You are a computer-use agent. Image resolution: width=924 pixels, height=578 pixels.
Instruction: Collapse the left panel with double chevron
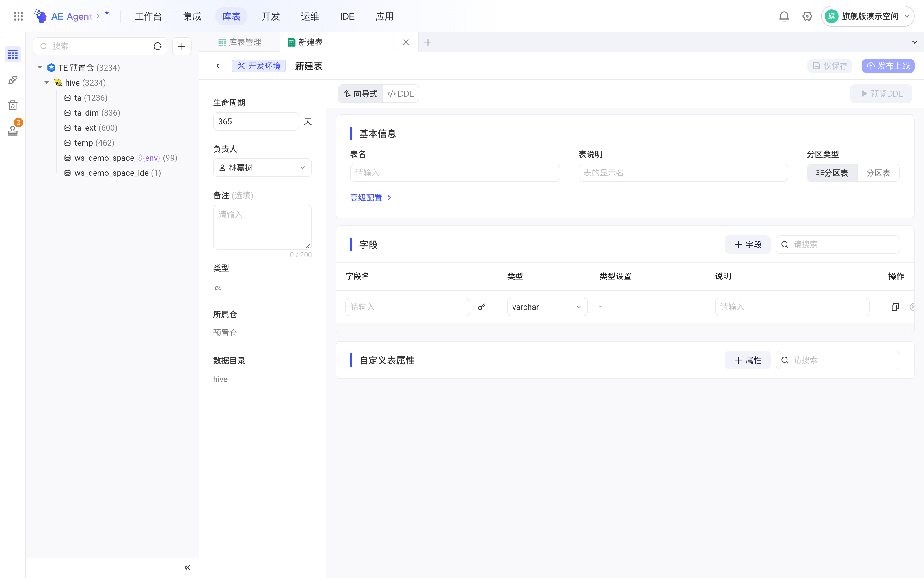pyautogui.click(x=187, y=568)
